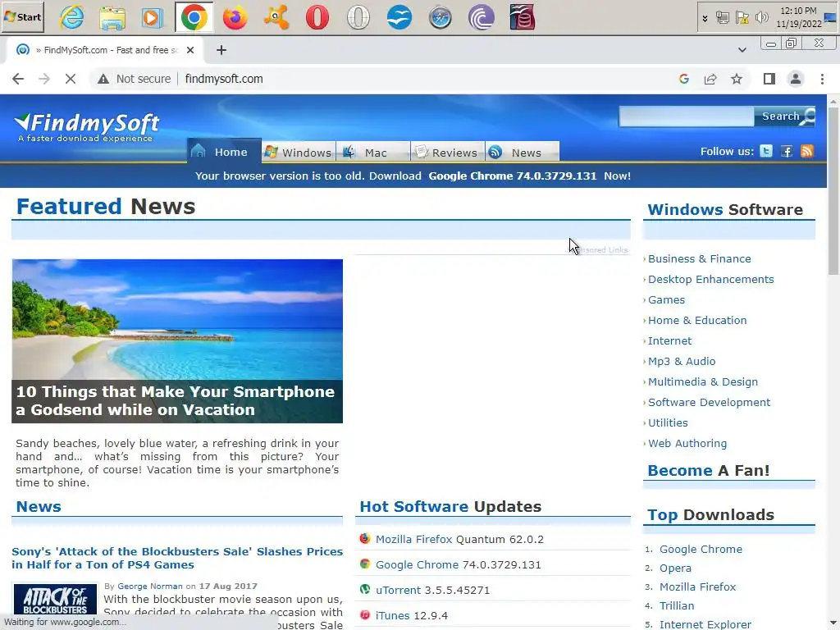This screenshot has height=630, width=840.
Task: Click Google Chrome 74.0.3729.131 download banner link
Action: [x=512, y=176]
